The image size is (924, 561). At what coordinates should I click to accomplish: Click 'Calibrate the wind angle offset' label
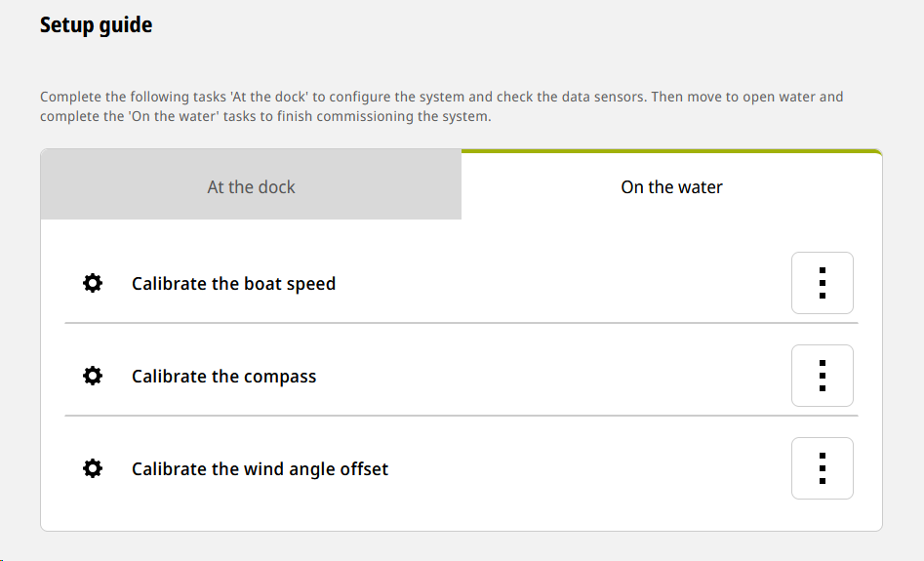[x=260, y=468]
